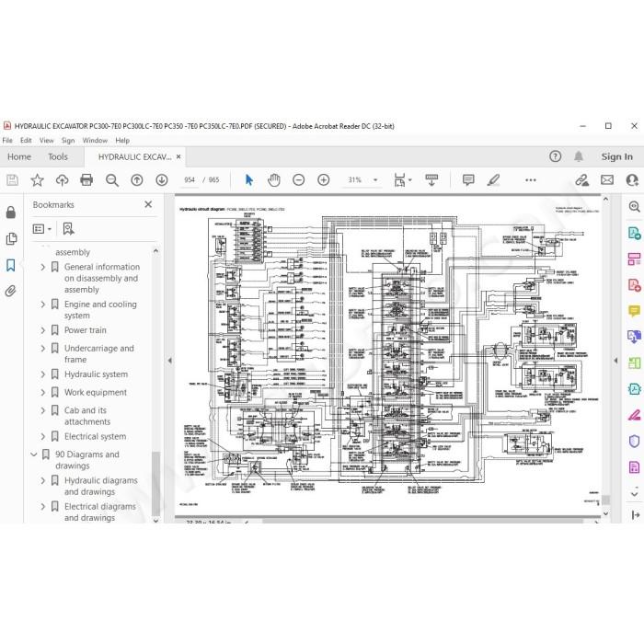Expand Electrical system bookmark
The width and height of the screenshot is (644, 644).
point(42,436)
